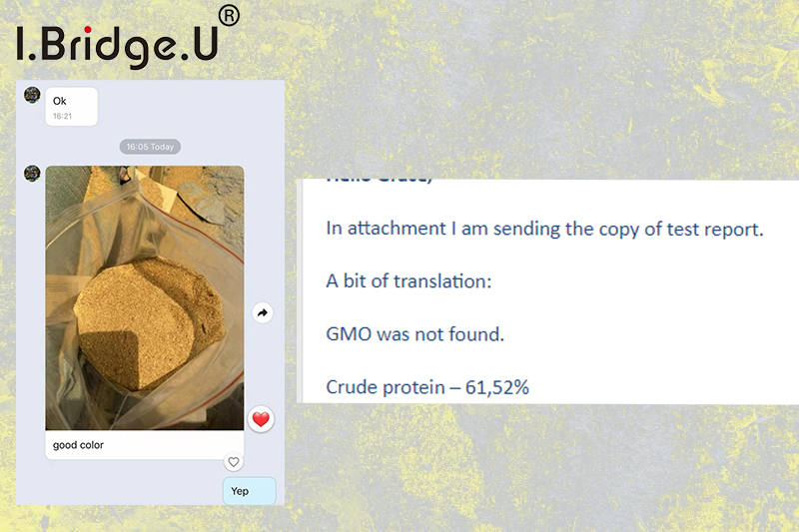
Task: Tap the red heart reaction
Action: (261, 419)
